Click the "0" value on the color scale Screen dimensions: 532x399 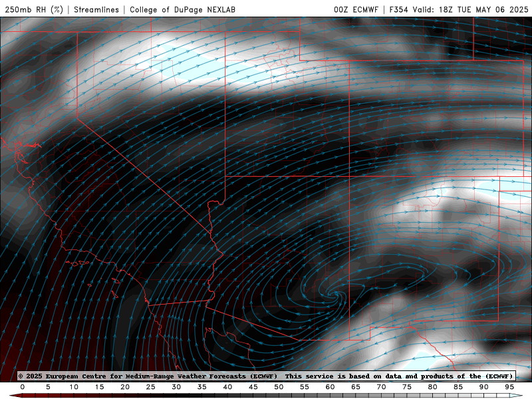click(x=23, y=387)
